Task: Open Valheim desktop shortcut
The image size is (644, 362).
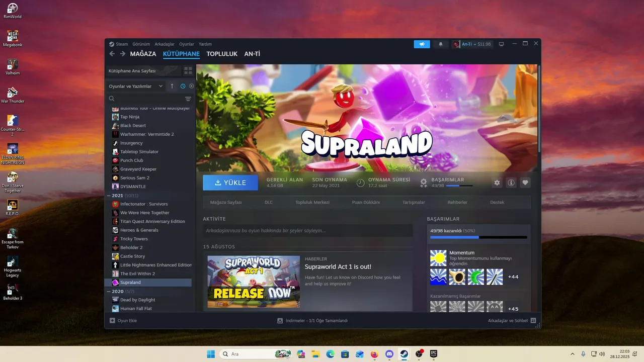Action: [x=13, y=67]
